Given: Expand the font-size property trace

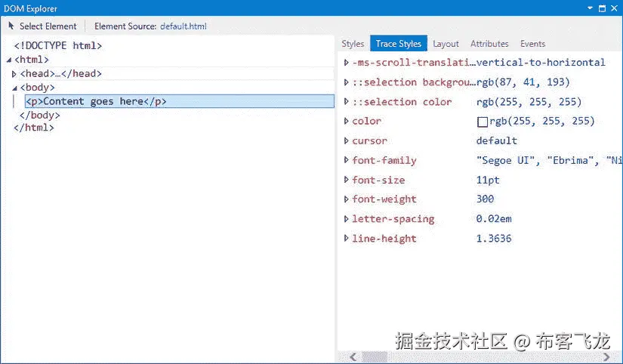Looking at the screenshot, I should 346,180.
